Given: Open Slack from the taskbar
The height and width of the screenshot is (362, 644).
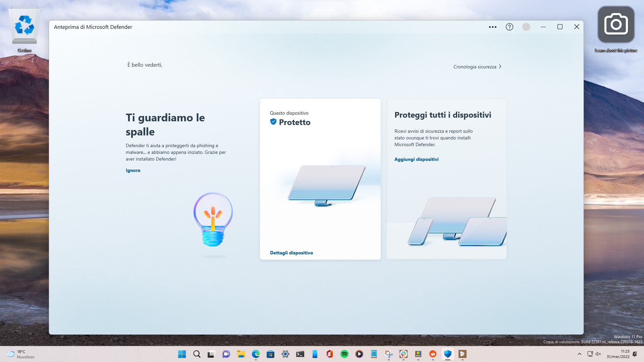Looking at the screenshot, I should (403, 354).
